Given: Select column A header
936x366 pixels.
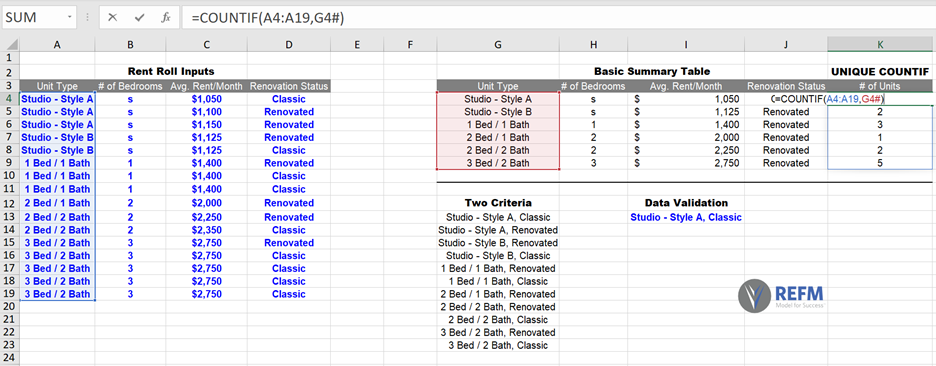Looking at the screenshot, I should click(57, 45).
